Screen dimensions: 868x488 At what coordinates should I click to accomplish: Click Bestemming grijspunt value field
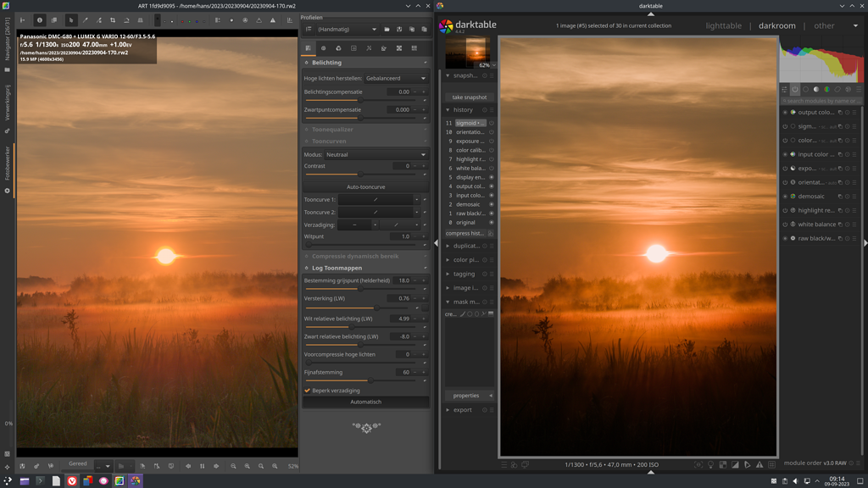click(x=401, y=280)
